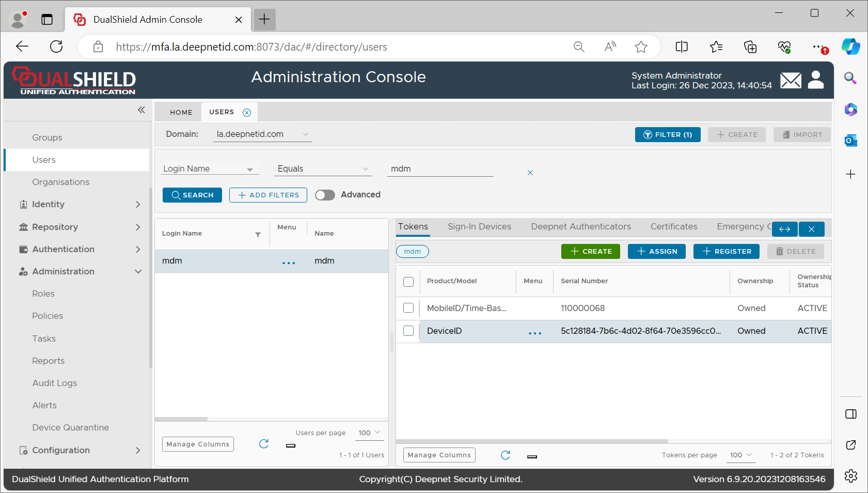Screen dimensions: 868x493
Task: Click the blue SEARCH button
Action: 192,195
